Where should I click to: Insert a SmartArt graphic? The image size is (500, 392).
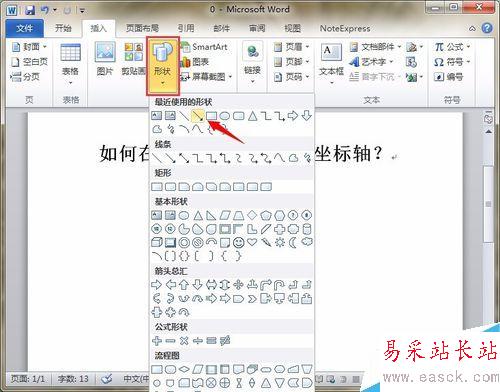click(x=204, y=47)
